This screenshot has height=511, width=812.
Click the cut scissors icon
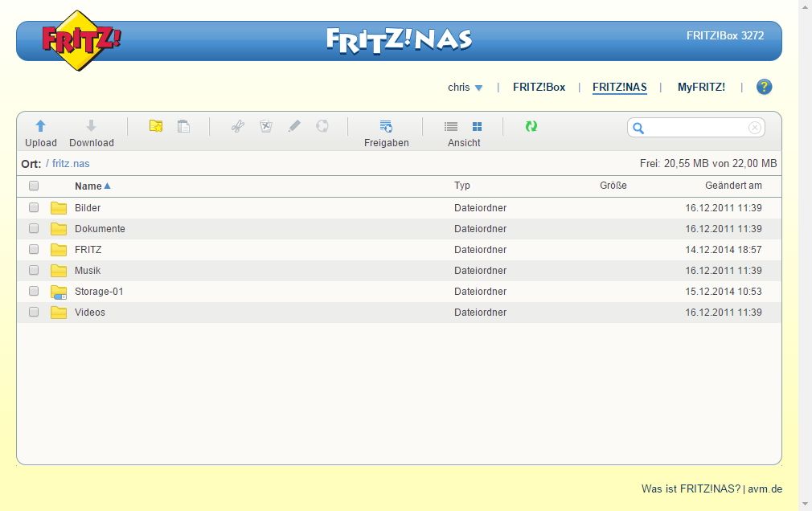[238, 126]
